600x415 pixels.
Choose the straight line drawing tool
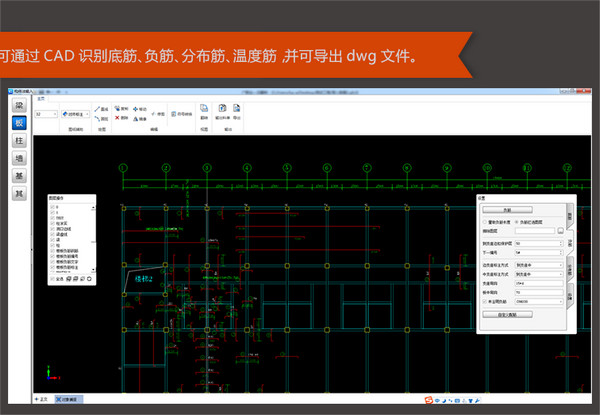101,109
